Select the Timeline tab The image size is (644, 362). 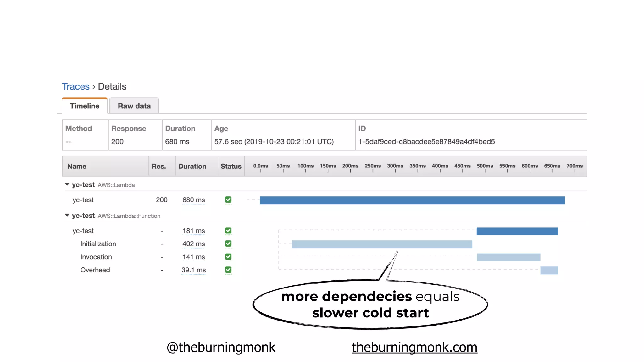coord(85,106)
